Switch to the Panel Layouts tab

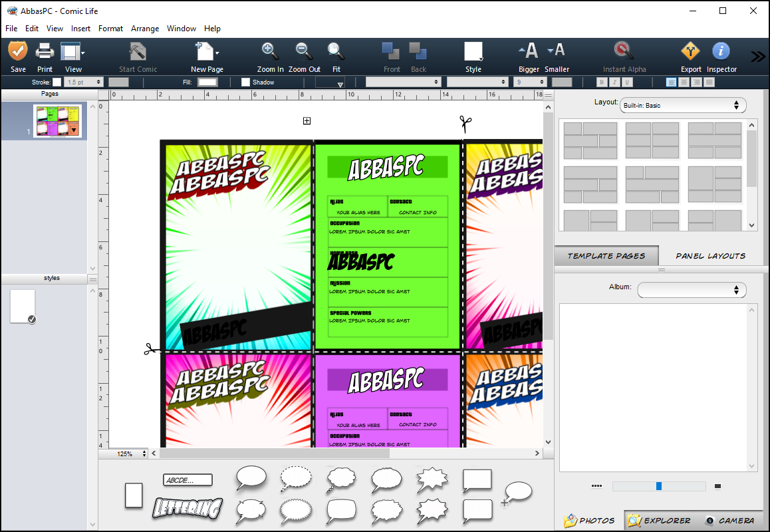pos(710,256)
